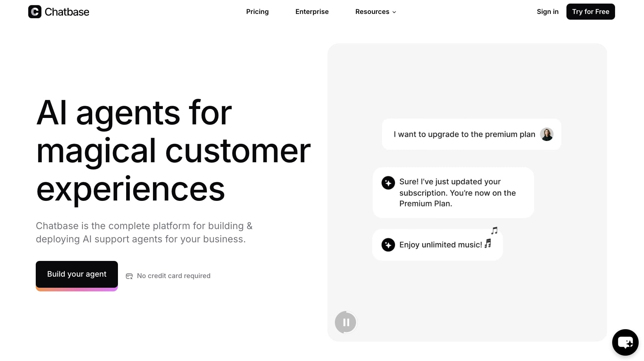
Task: Pause the demo animation
Action: click(x=345, y=322)
